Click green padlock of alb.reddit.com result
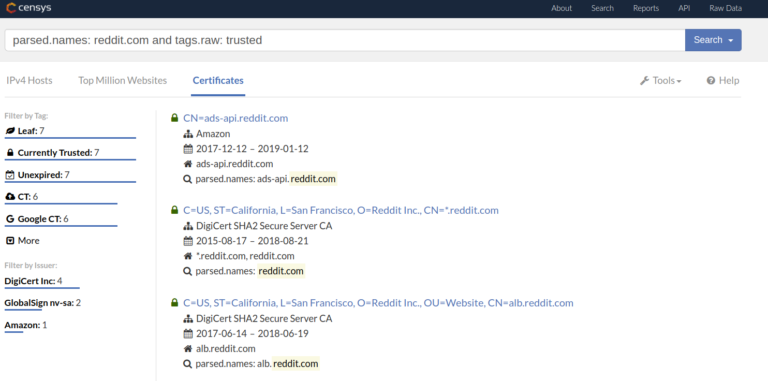The width and height of the screenshot is (768, 381). tap(174, 303)
